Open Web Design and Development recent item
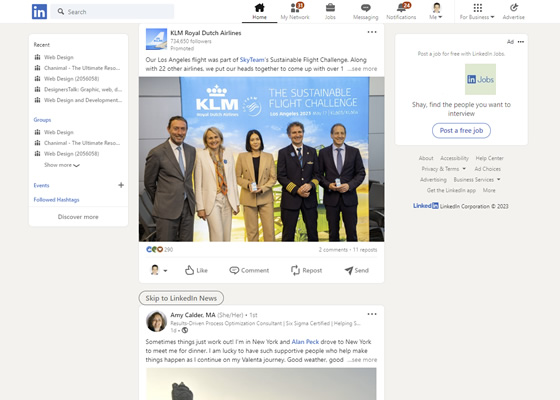The width and height of the screenshot is (560, 400). [x=83, y=100]
